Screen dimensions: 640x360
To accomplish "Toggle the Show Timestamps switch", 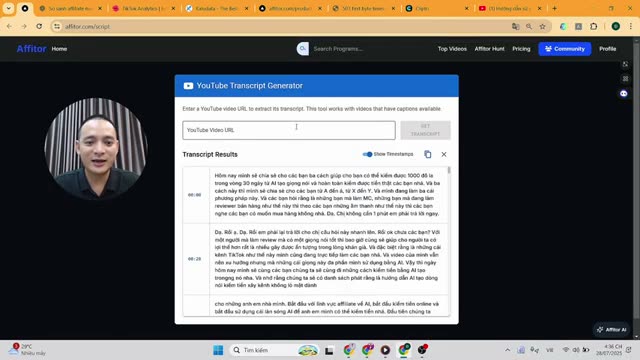I will (367, 154).
